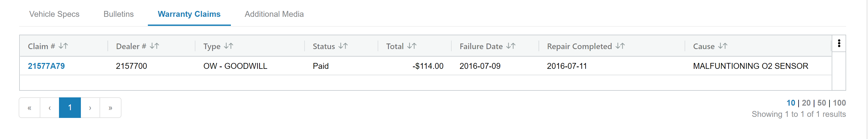
Task: Go to Additional Media tab
Action: (x=274, y=14)
